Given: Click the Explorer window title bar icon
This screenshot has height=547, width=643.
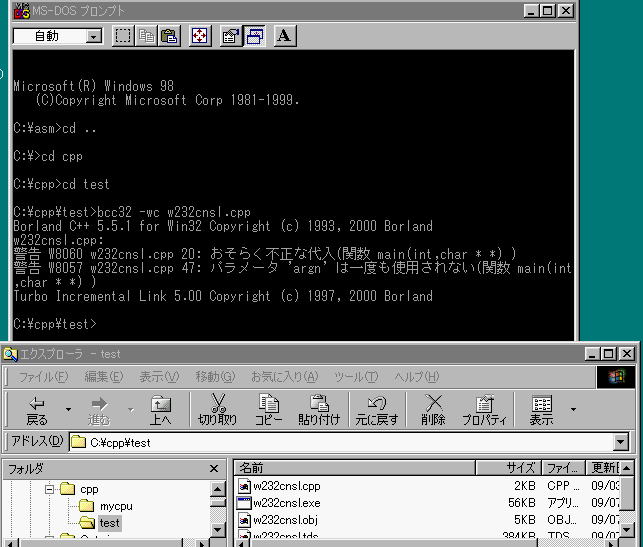Looking at the screenshot, I should [10, 354].
